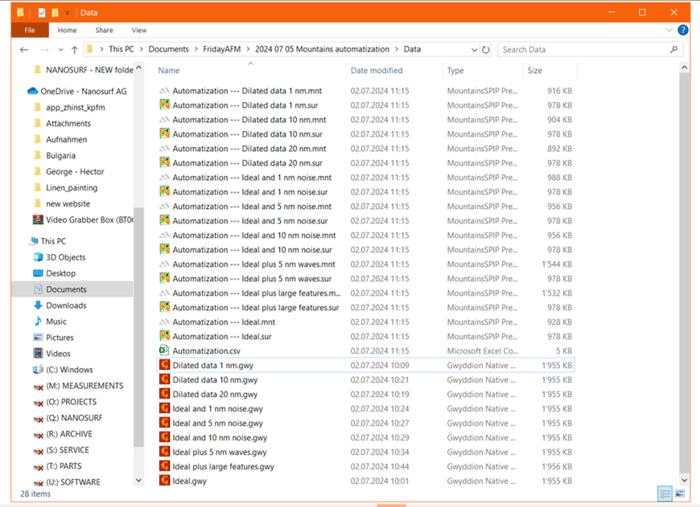This screenshot has width=700, height=507.
Task: Open the address bar history dropdown
Action: click(473, 49)
